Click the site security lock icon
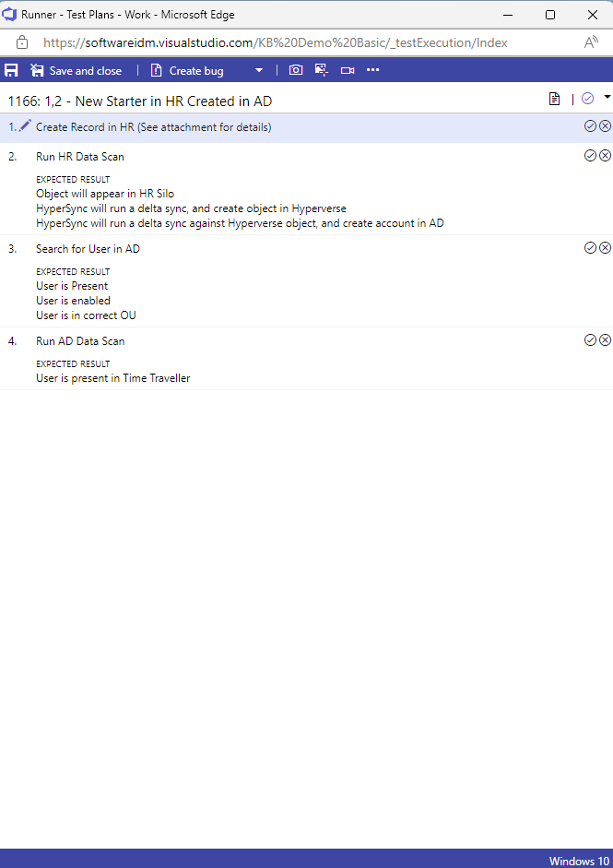The height and width of the screenshot is (868, 613). [23, 42]
